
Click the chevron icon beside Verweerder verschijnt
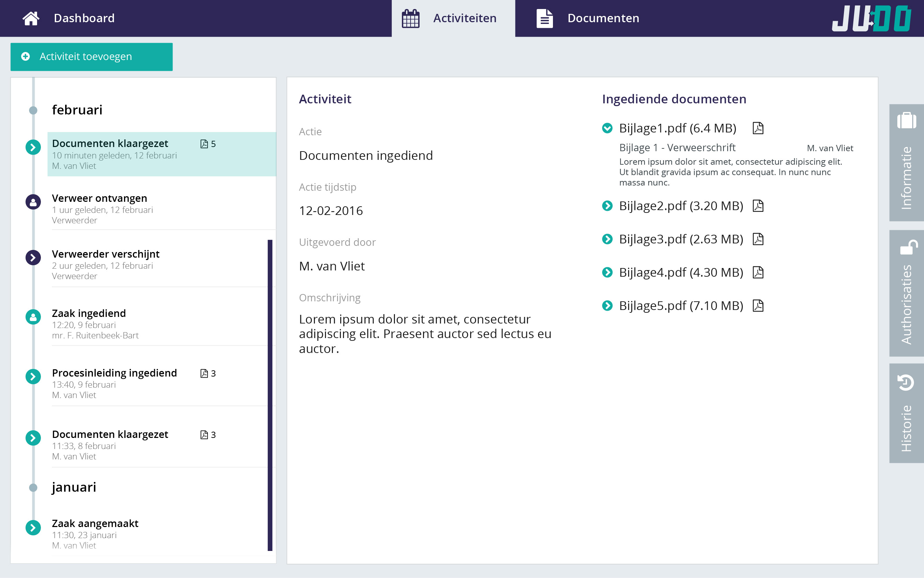(33, 258)
